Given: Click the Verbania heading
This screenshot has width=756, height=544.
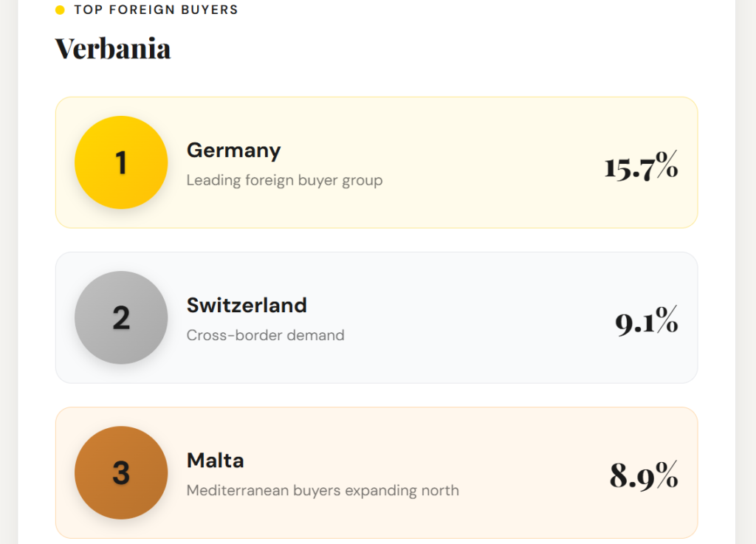Looking at the screenshot, I should [113, 49].
